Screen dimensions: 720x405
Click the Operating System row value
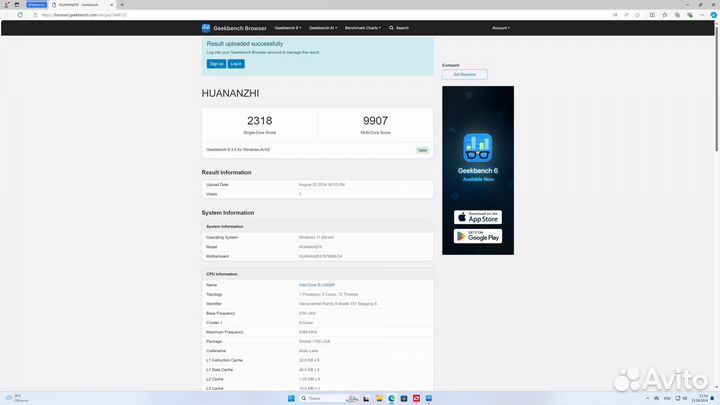316,238
